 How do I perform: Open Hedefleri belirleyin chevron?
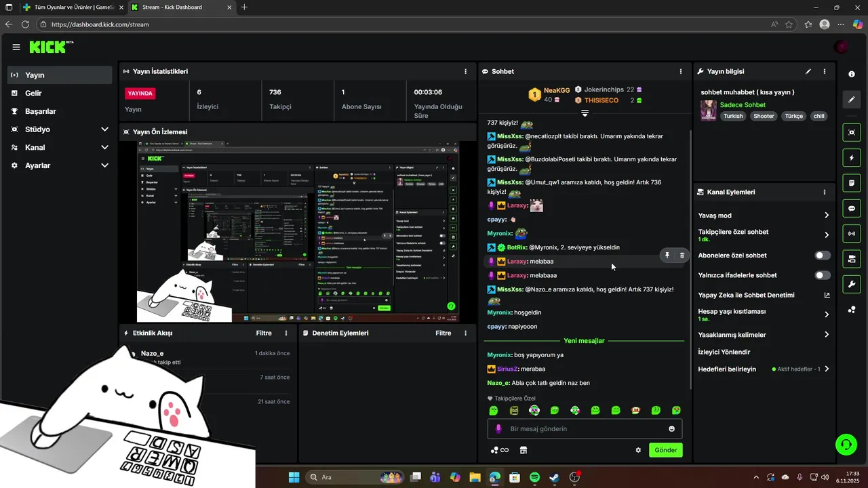pyautogui.click(x=827, y=369)
